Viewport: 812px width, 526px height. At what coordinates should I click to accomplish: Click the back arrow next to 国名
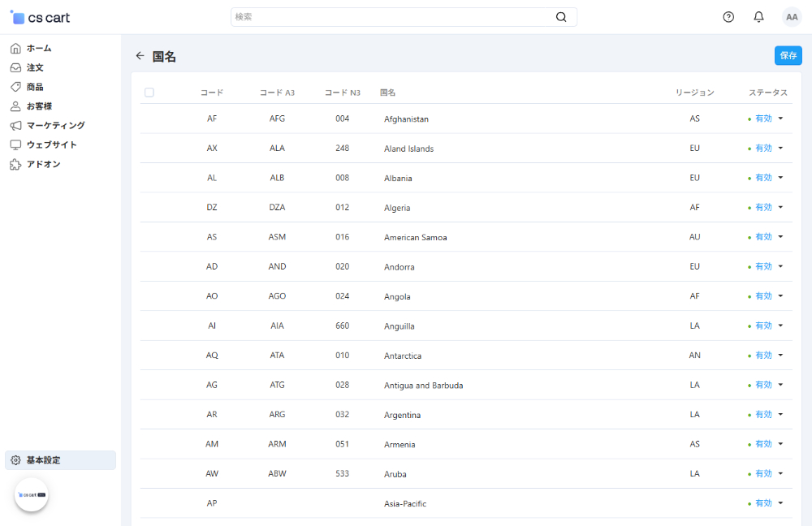click(140, 56)
